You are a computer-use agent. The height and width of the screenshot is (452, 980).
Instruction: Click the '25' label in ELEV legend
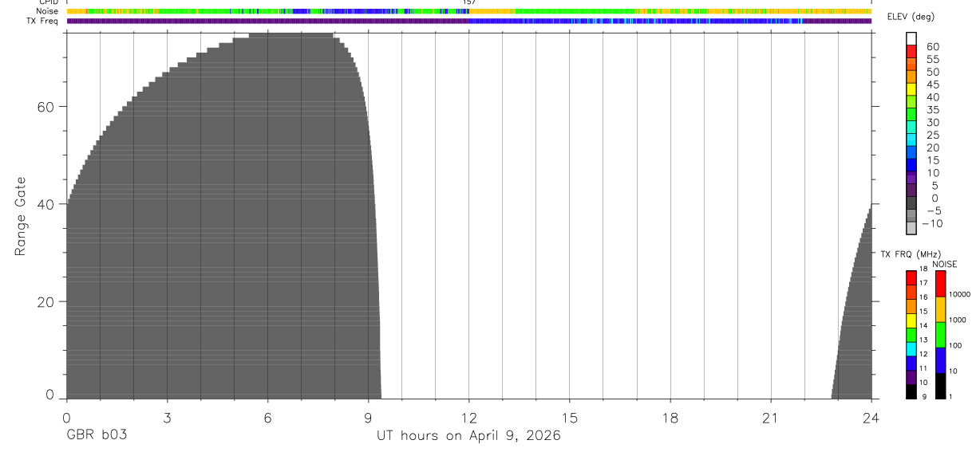(932, 135)
